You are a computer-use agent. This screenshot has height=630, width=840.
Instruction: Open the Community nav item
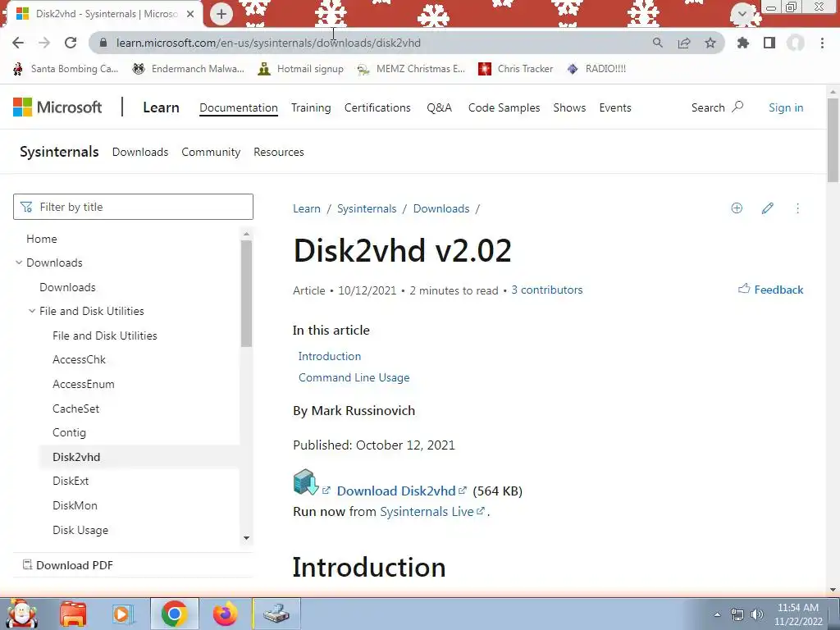click(x=211, y=152)
